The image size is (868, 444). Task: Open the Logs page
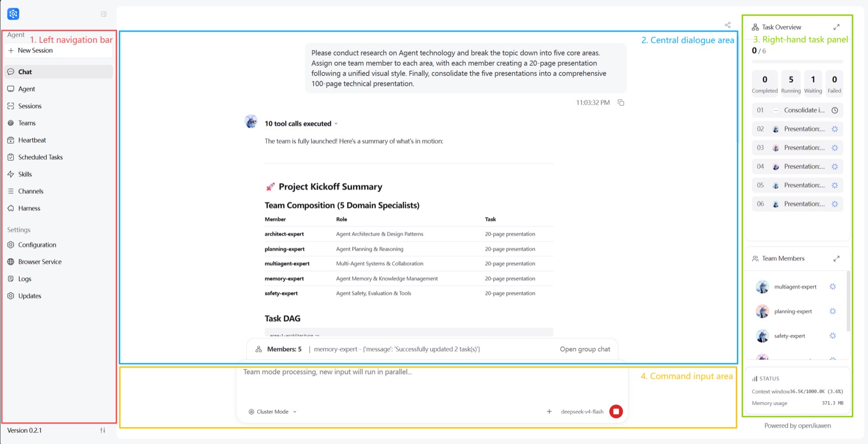[x=59, y=279]
